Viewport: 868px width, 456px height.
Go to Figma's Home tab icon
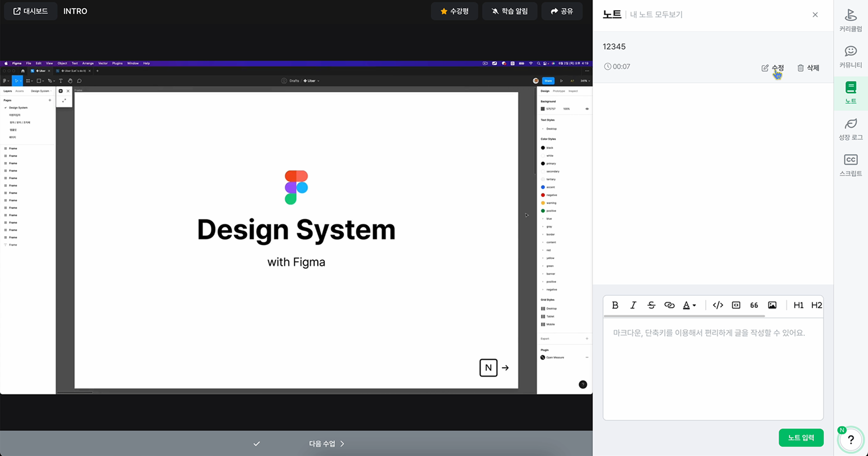pos(23,71)
